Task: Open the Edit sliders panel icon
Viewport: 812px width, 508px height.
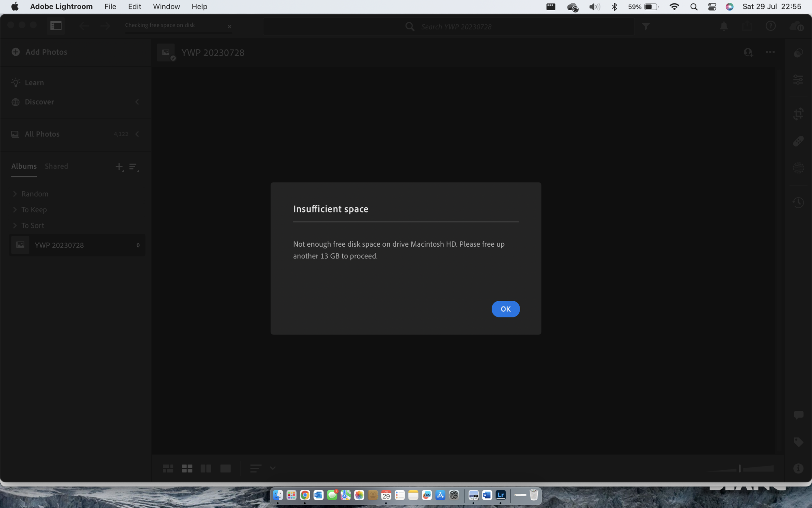Action: point(798,80)
